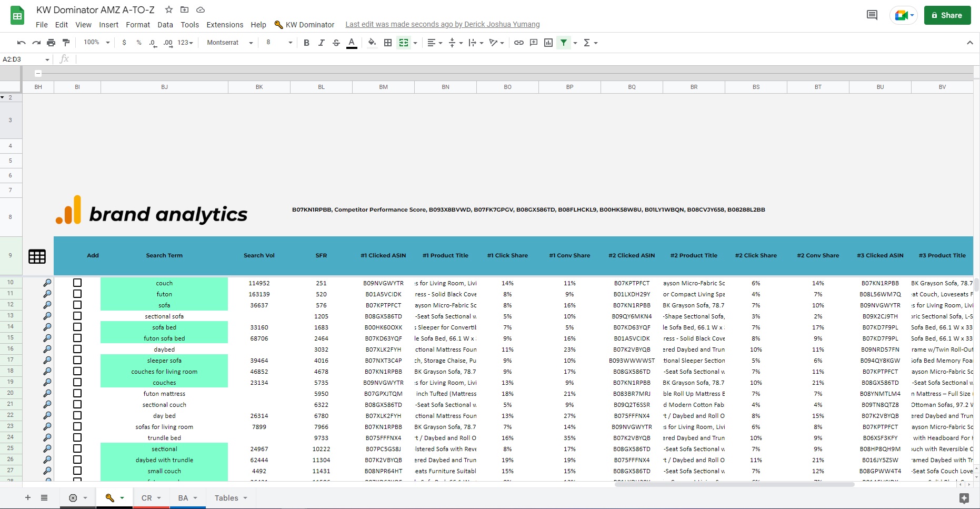
Task: Open the Extensions menu
Action: (225, 25)
